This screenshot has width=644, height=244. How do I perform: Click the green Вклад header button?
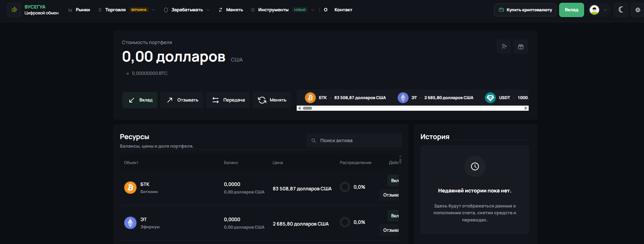[571, 10]
